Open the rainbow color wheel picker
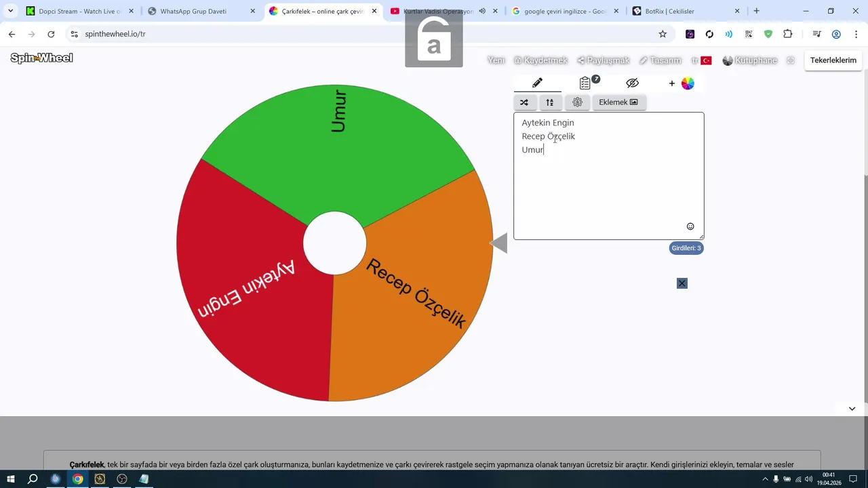868x488 pixels. (x=688, y=83)
